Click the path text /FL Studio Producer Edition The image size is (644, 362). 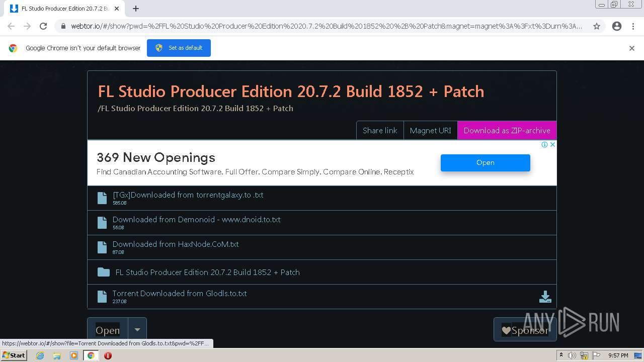click(195, 108)
